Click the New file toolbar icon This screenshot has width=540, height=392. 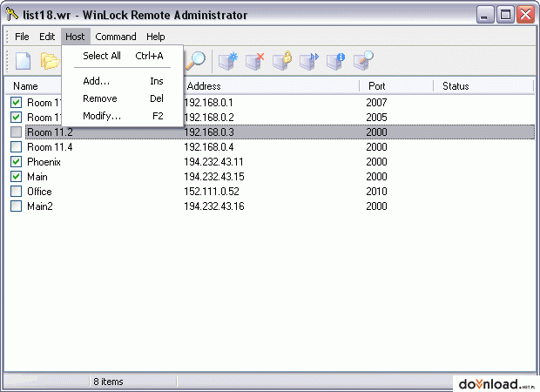coord(23,61)
